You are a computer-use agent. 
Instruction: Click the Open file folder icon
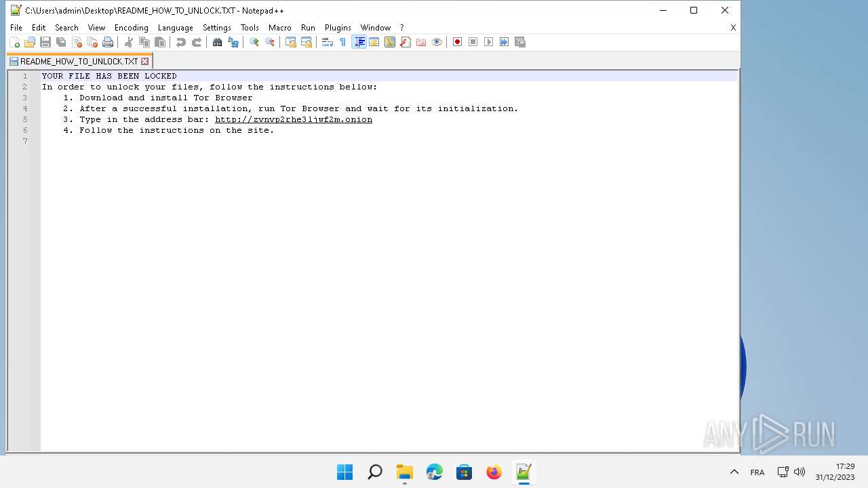[x=30, y=42]
